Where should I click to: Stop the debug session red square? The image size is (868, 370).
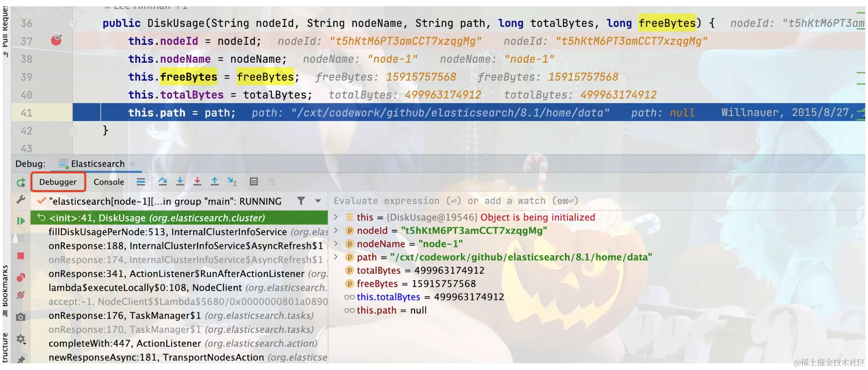pos(21,256)
